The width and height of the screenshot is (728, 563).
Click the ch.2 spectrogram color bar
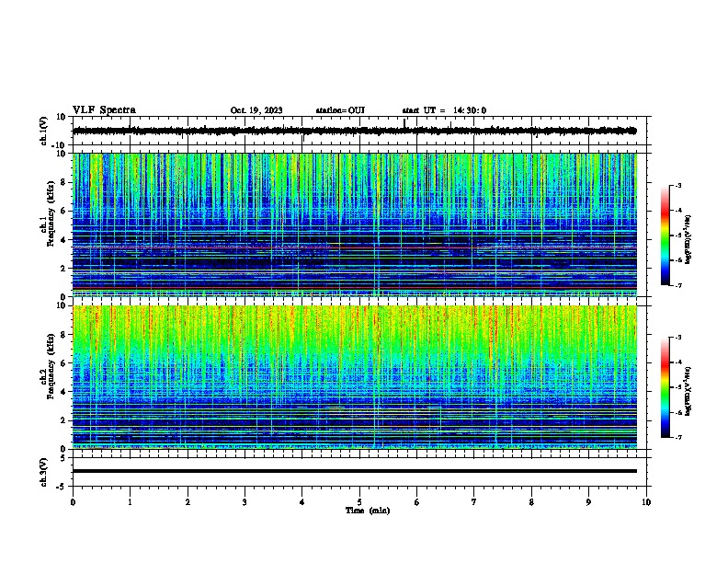tap(665, 387)
